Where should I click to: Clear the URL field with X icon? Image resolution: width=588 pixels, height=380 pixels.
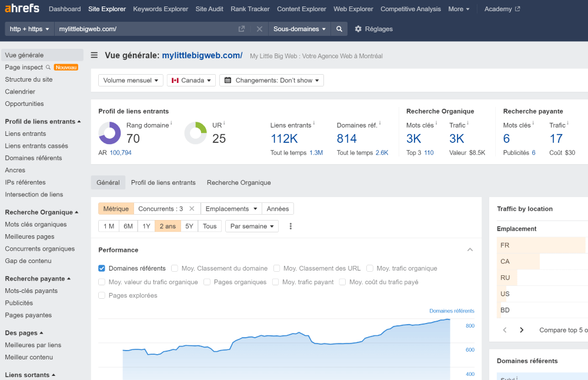[259, 29]
